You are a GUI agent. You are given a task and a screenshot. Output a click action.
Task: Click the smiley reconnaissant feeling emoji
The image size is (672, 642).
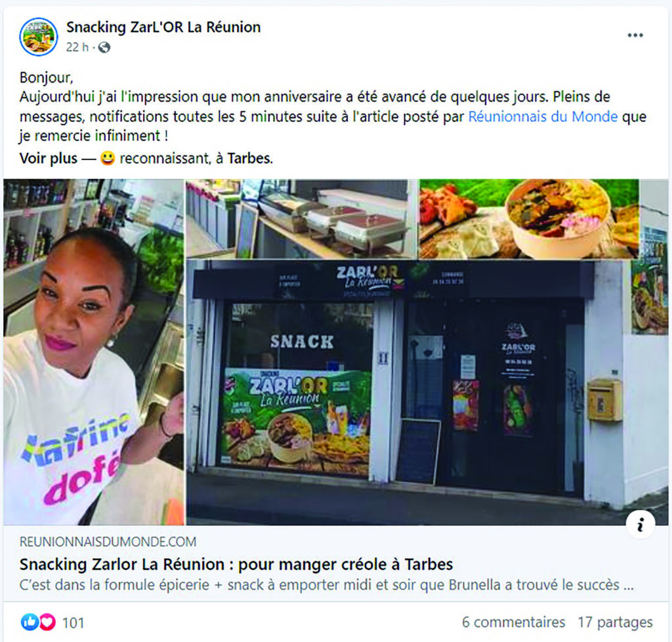tap(108, 158)
